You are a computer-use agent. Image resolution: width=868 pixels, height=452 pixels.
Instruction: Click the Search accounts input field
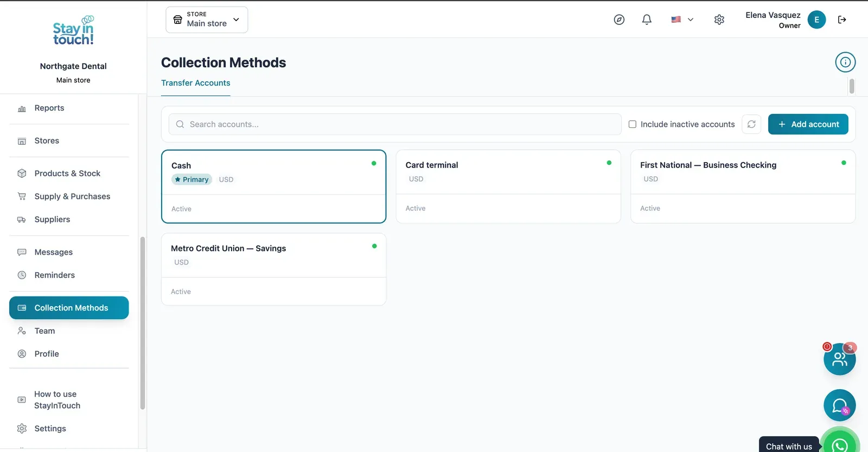point(395,124)
